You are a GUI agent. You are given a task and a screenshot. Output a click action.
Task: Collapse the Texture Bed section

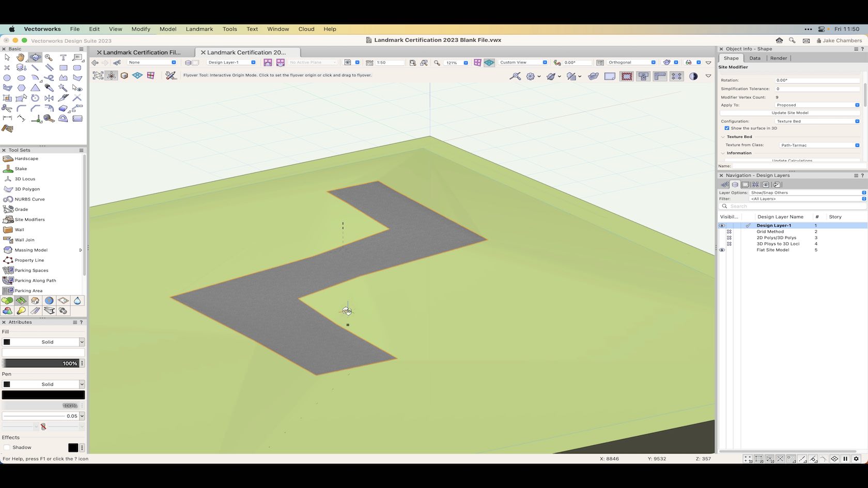point(723,136)
